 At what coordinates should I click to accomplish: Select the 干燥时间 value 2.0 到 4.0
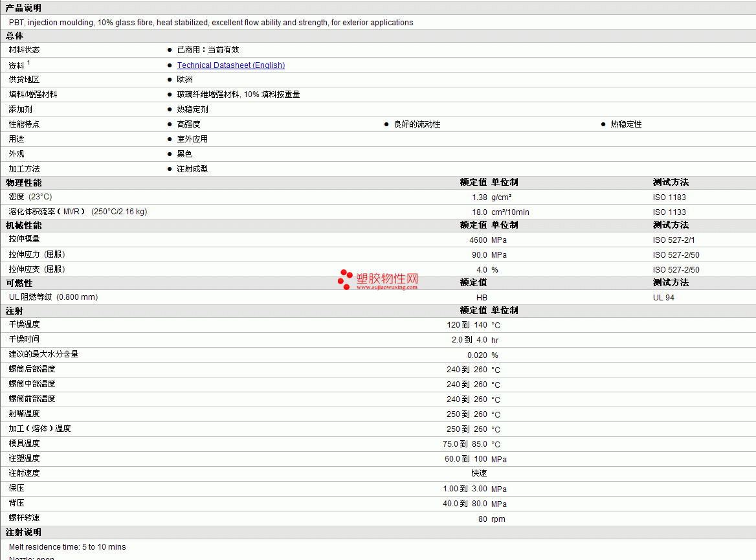pos(469,340)
